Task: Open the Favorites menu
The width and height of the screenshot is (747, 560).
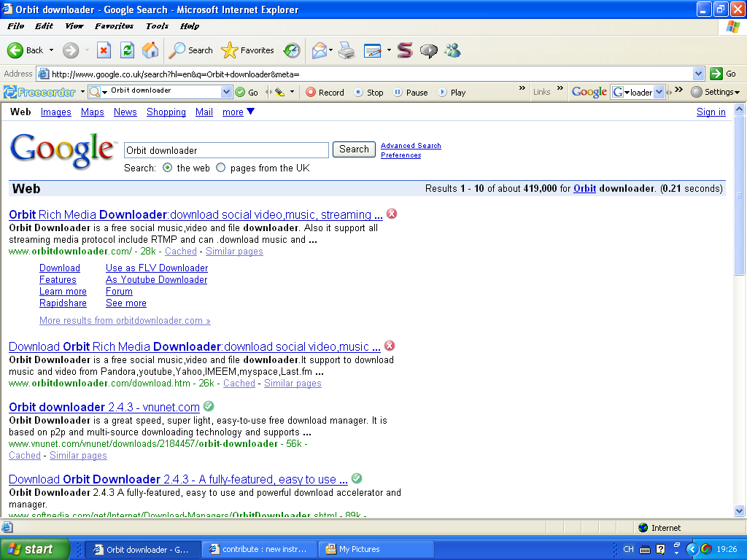Action: click(114, 26)
